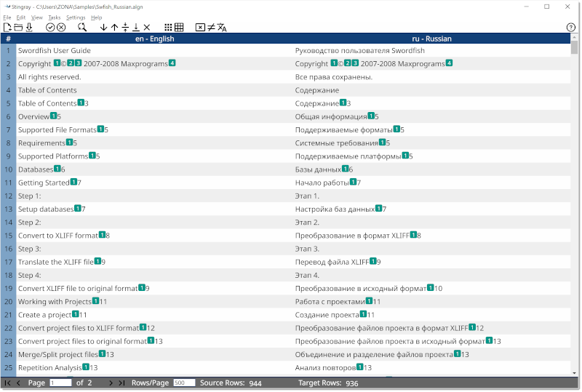Click the Source Rows count 944
Image resolution: width=582 pixels, height=392 pixels.
click(x=255, y=383)
